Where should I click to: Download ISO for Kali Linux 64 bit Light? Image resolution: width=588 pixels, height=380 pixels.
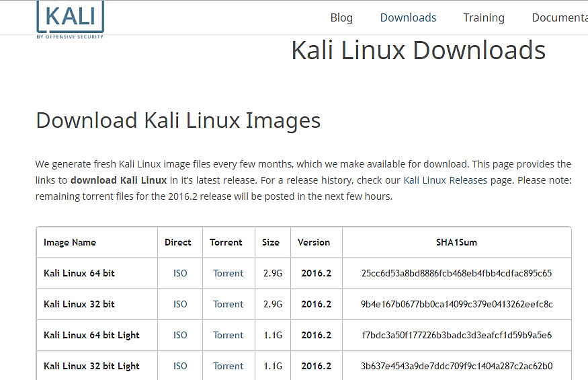click(180, 335)
